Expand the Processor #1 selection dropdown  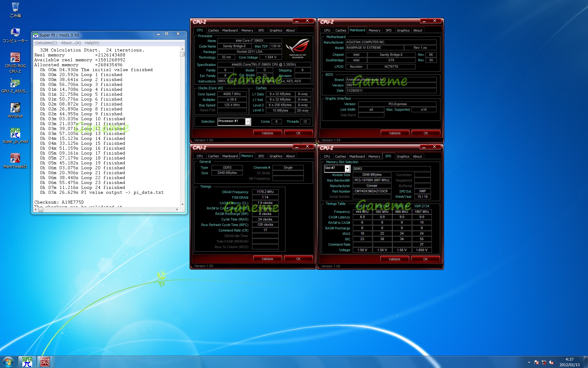click(248, 122)
